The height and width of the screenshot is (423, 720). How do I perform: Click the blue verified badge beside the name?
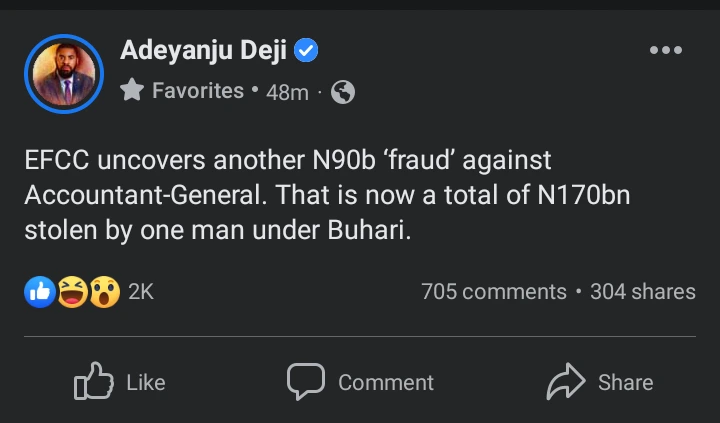tap(307, 50)
